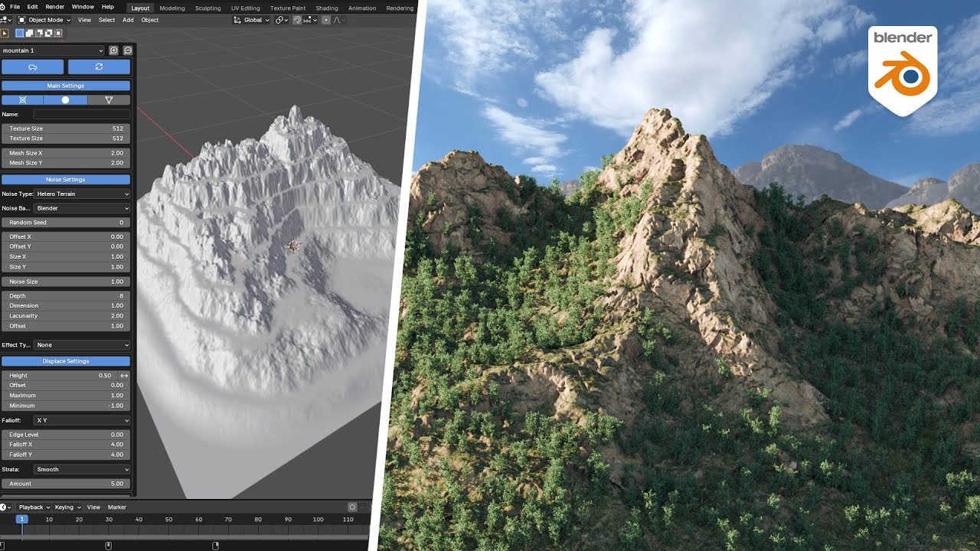Open the Object Mode dropdown
The image size is (980, 551).
(44, 20)
